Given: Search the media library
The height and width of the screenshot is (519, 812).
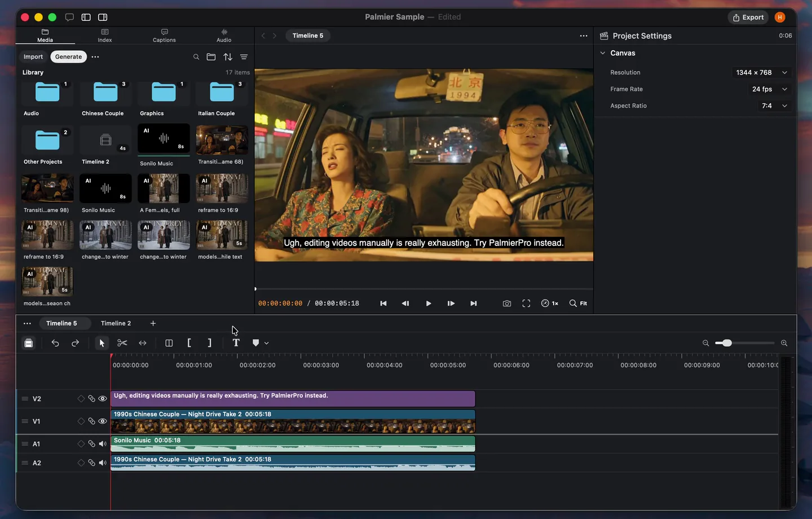Looking at the screenshot, I should (x=196, y=57).
